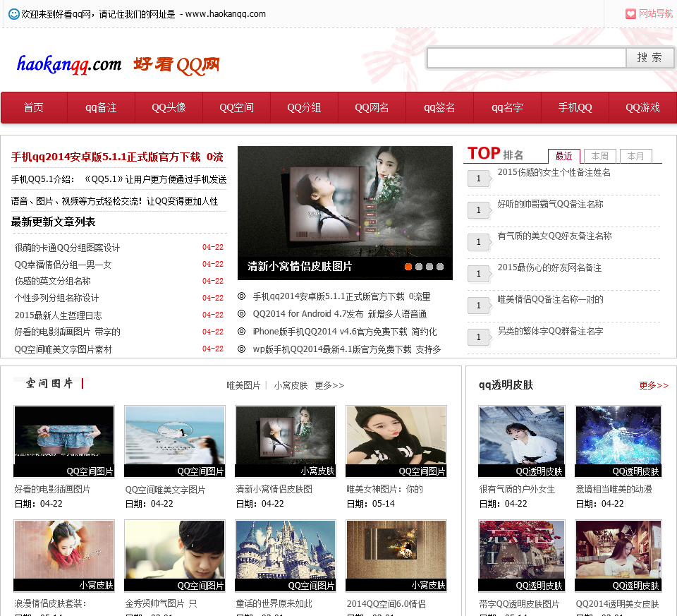This screenshot has width=677, height=616.
Task: Open headline 手机qq2014安卓版5.1.1正式版官方下载
Action: click(x=117, y=157)
